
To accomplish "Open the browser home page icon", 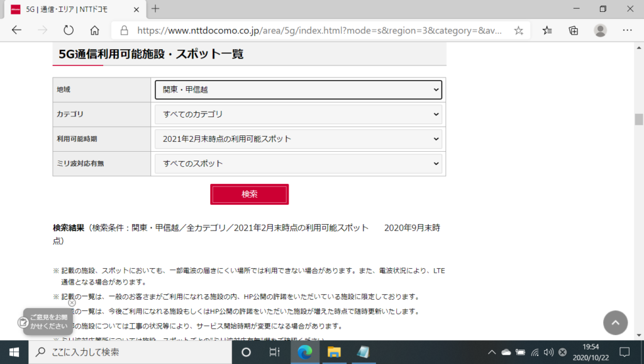I will tap(95, 30).
